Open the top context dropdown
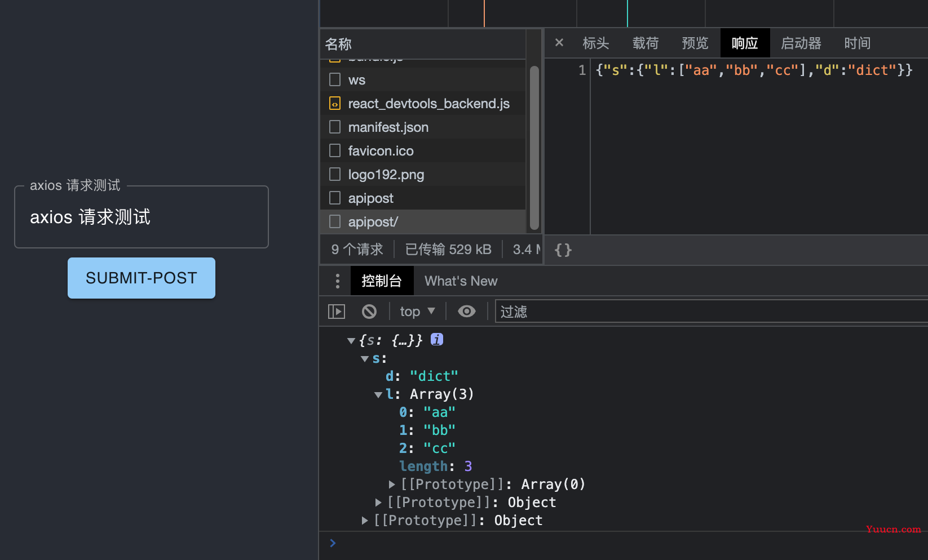Viewport: 928px width, 560px height. (417, 312)
